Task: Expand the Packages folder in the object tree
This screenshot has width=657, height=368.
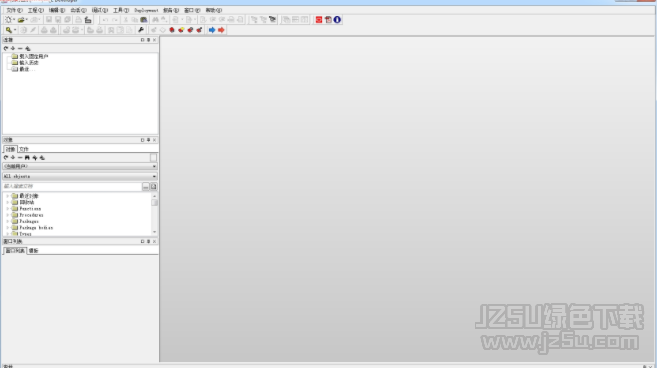Action: 8,221
